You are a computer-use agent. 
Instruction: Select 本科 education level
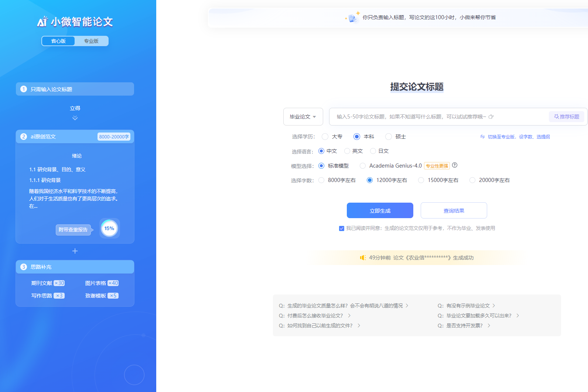pos(357,137)
